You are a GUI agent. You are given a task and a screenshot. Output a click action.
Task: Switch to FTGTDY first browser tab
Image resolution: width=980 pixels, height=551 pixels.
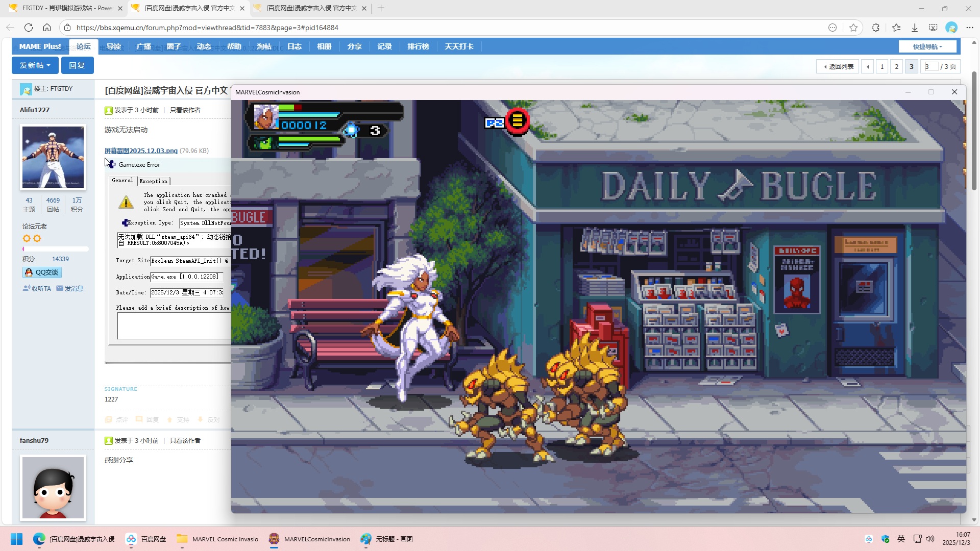[x=61, y=8]
